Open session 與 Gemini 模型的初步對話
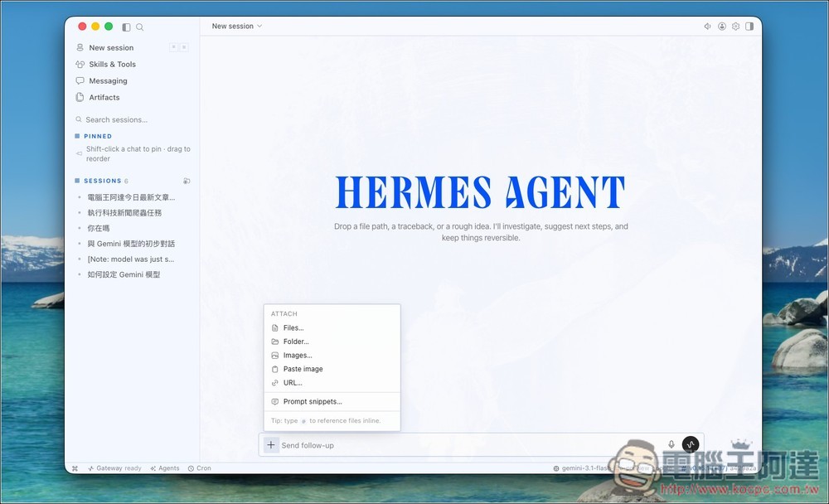The height and width of the screenshot is (504, 829). (131, 243)
